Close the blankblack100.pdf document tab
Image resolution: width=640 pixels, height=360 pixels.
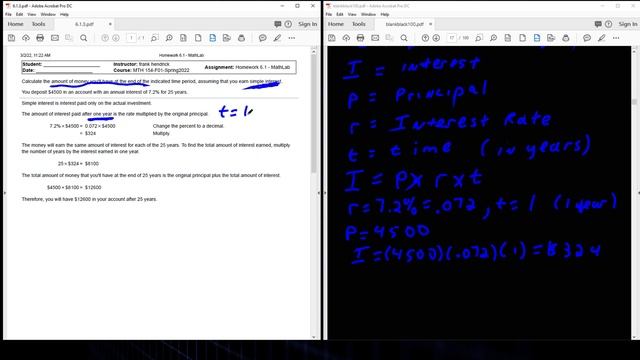coord(431,24)
